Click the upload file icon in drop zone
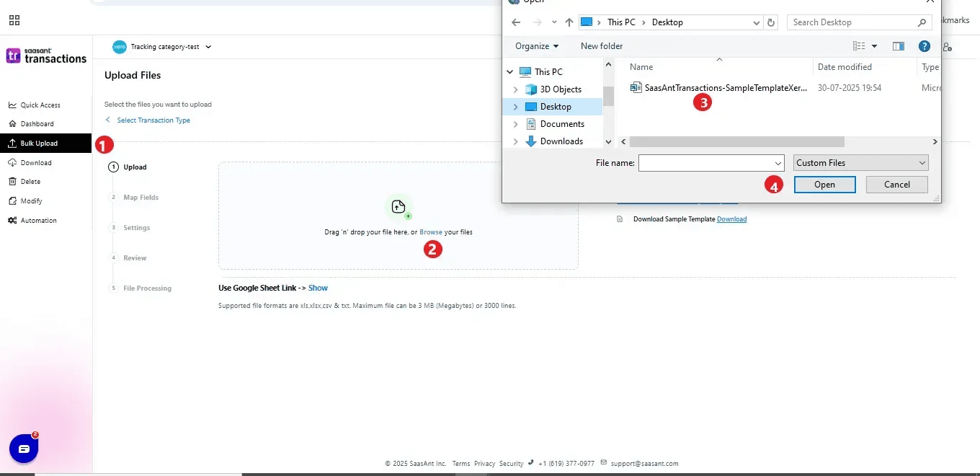This screenshot has height=476, width=980. tap(398, 207)
